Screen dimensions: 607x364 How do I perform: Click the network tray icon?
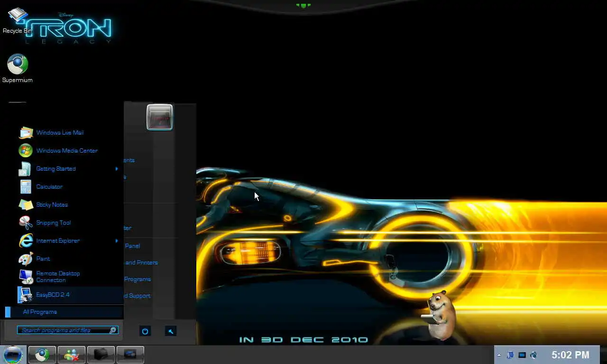tap(510, 355)
